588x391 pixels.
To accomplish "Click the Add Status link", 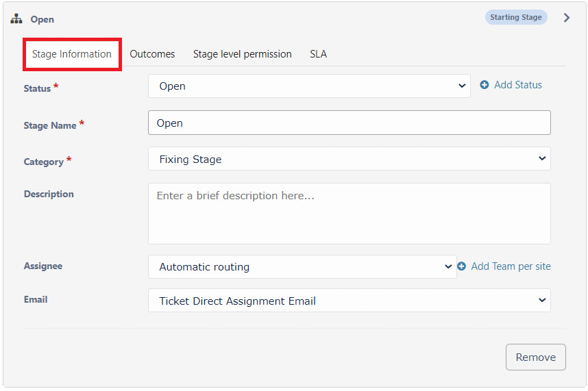I will click(x=518, y=85).
